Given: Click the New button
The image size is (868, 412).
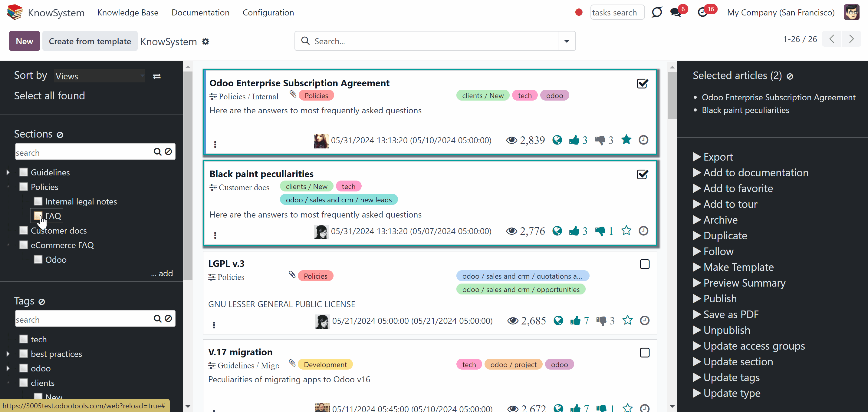Looking at the screenshot, I should coord(24,41).
